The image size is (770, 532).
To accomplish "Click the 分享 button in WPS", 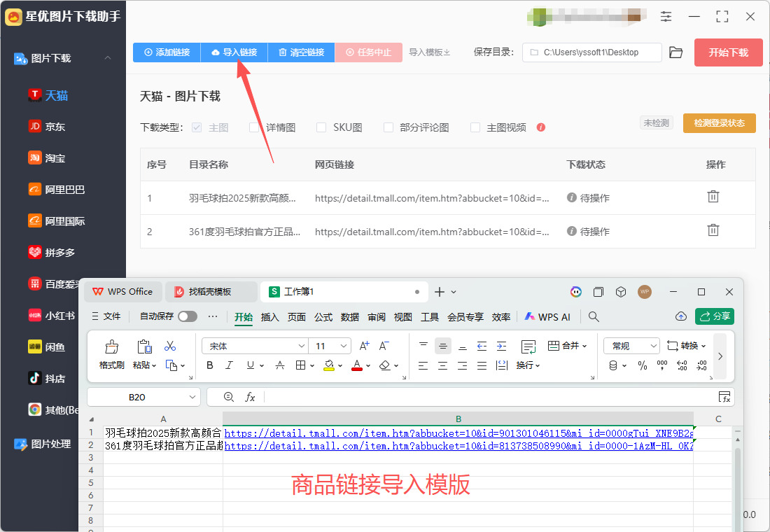I will point(715,316).
